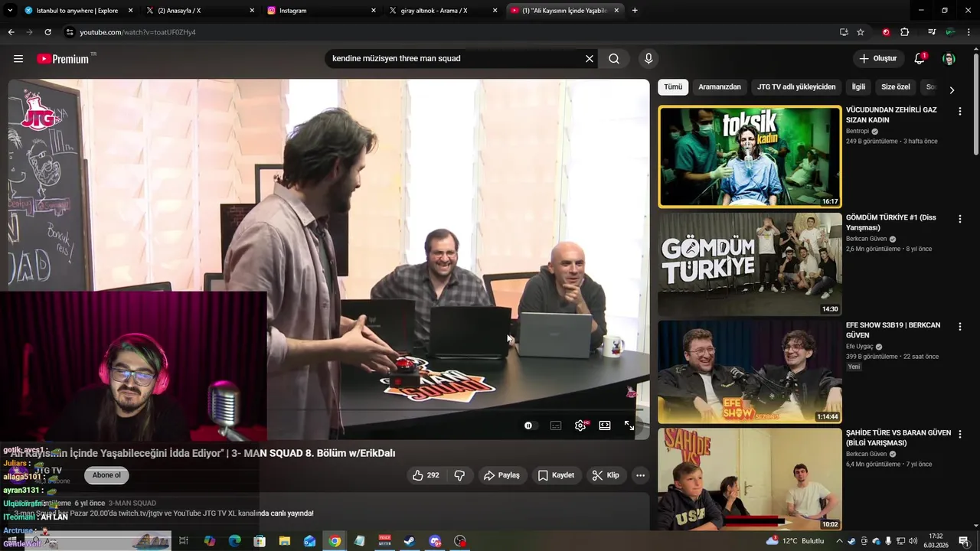
Task: Open options for Efe Show S3B19 video
Action: click(960, 327)
